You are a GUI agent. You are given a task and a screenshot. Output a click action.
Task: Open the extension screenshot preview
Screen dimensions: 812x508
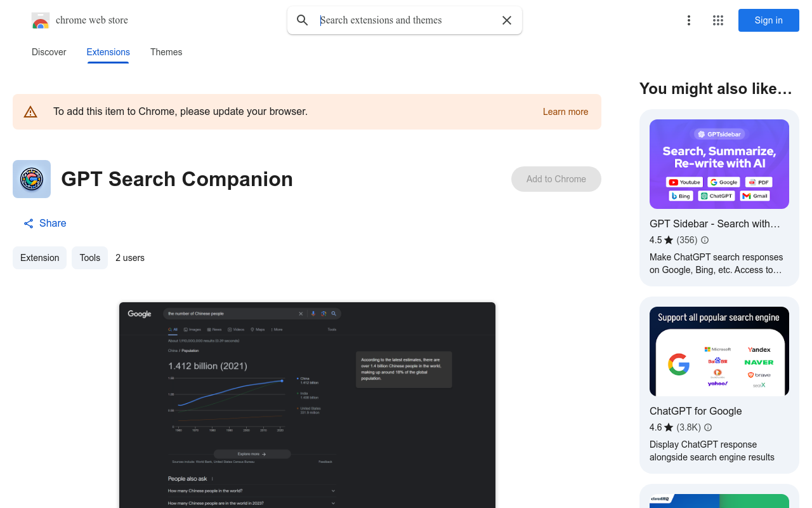pyautogui.click(x=307, y=405)
